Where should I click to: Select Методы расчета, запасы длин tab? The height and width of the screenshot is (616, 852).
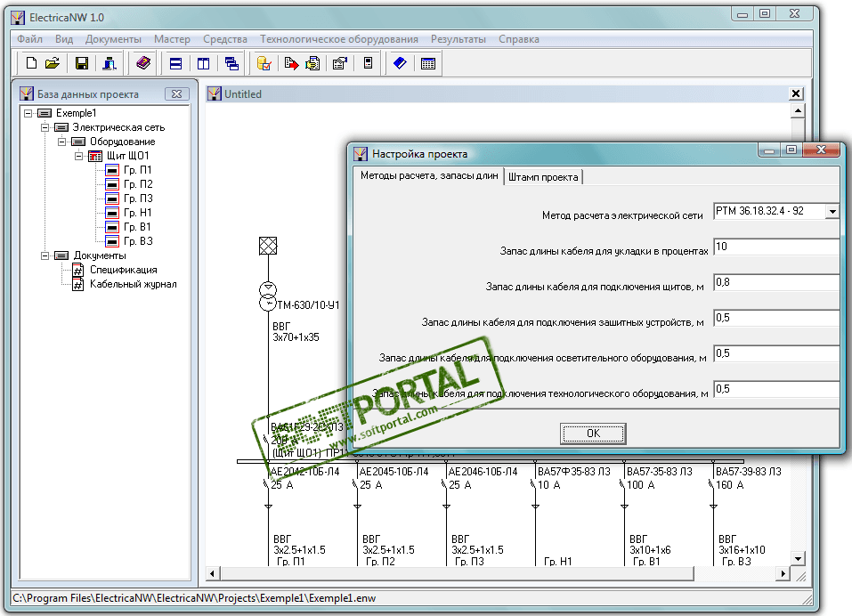tap(429, 176)
